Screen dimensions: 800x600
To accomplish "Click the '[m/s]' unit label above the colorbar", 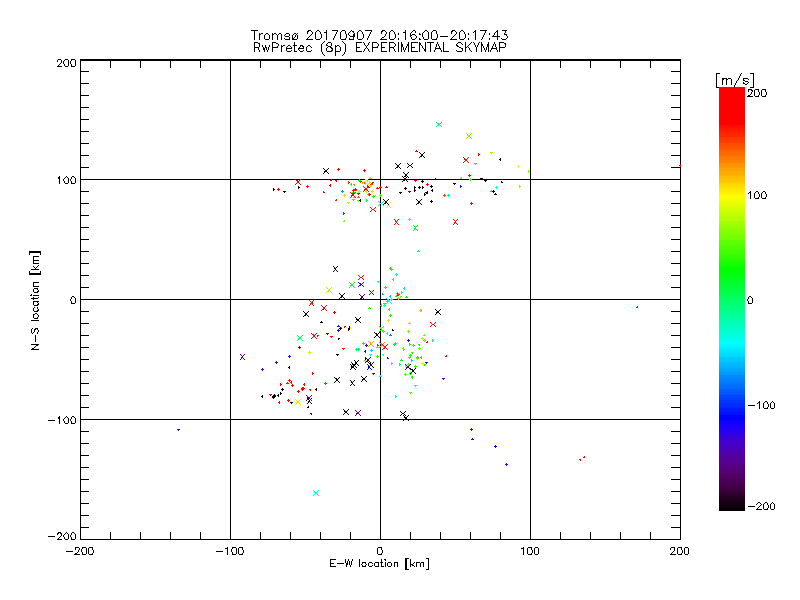I will [734, 81].
